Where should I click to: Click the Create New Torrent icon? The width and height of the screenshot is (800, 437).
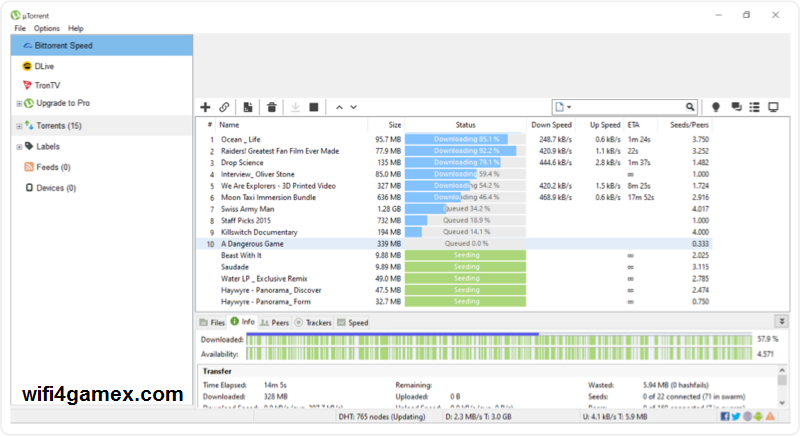pyautogui.click(x=248, y=107)
